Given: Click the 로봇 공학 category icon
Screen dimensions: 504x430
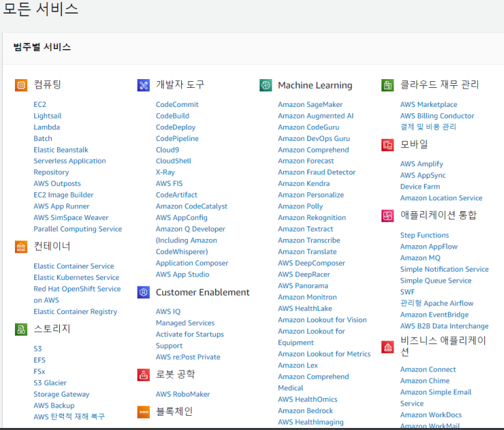Looking at the screenshot, I should [x=143, y=375].
